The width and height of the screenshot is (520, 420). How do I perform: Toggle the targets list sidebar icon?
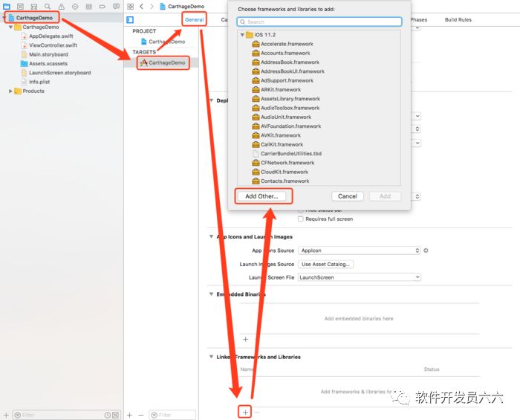(x=130, y=20)
